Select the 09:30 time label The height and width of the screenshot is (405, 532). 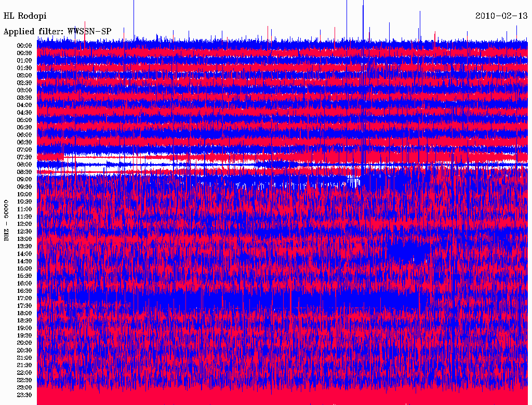pos(24,187)
